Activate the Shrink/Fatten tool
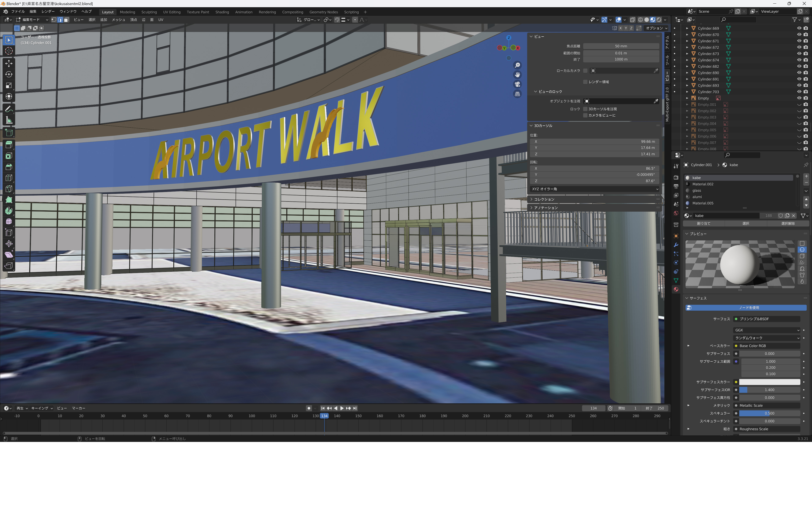This screenshot has width=812, height=513. (9, 244)
